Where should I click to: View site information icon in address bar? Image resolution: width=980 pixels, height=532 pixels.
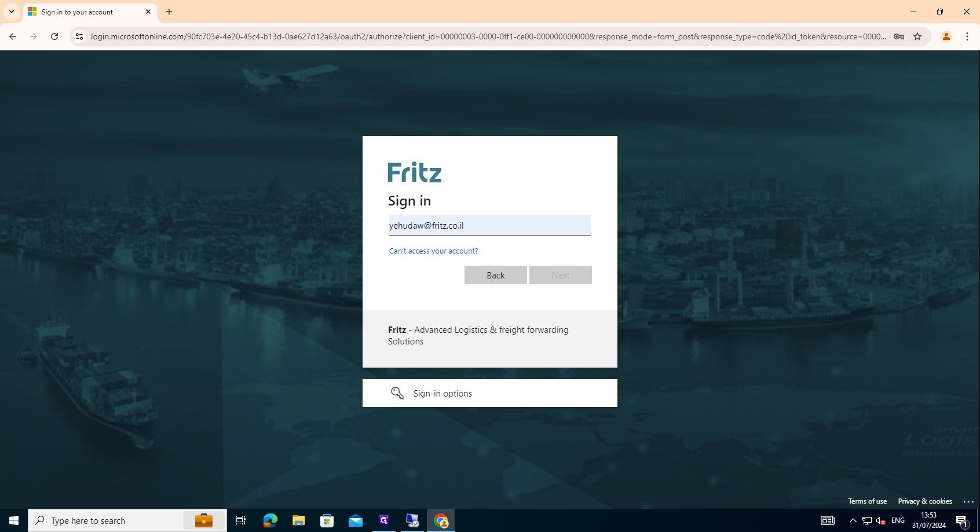(79, 36)
